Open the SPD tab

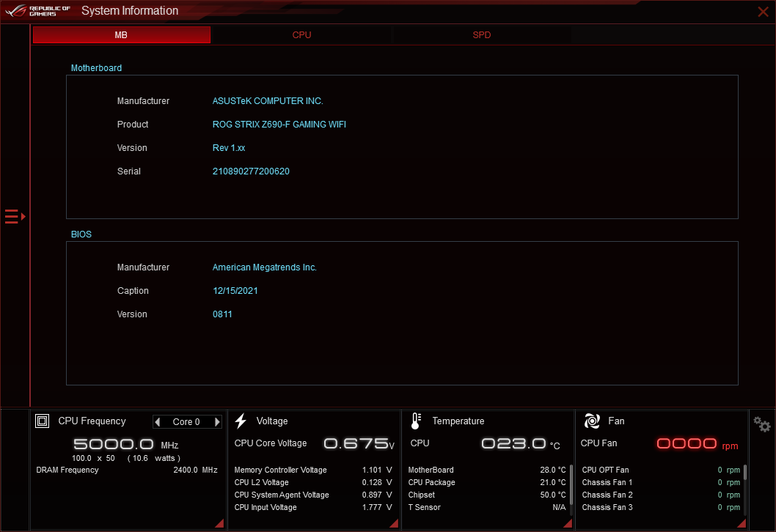coord(482,34)
